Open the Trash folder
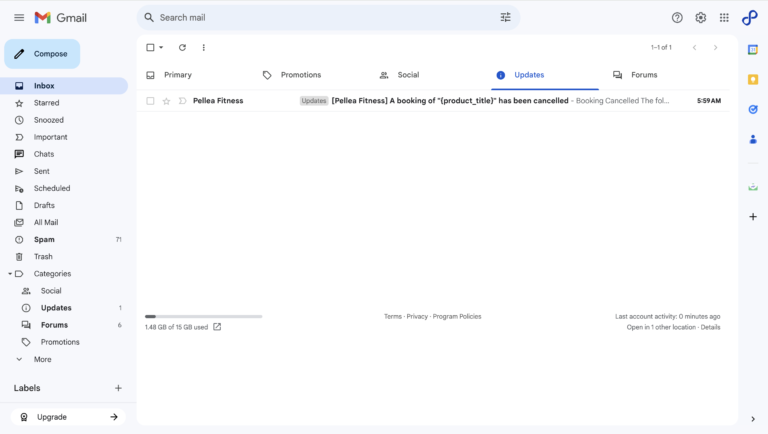 coord(64,257)
